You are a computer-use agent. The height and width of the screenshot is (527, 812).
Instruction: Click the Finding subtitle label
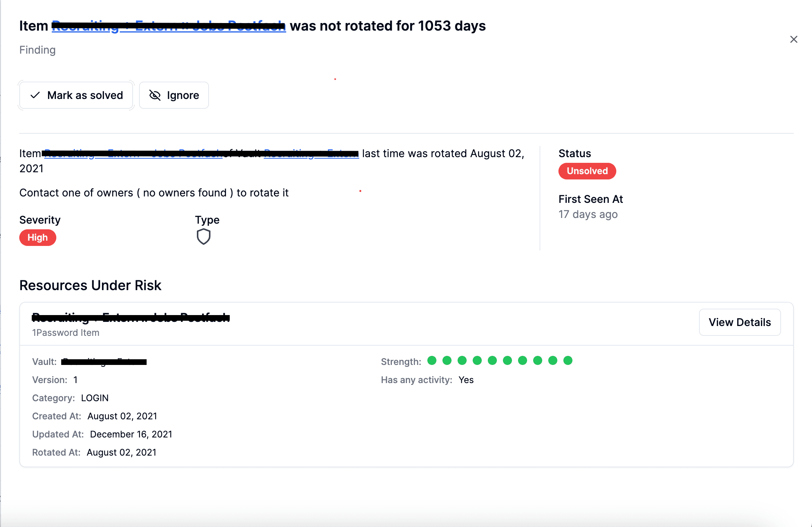(37, 50)
